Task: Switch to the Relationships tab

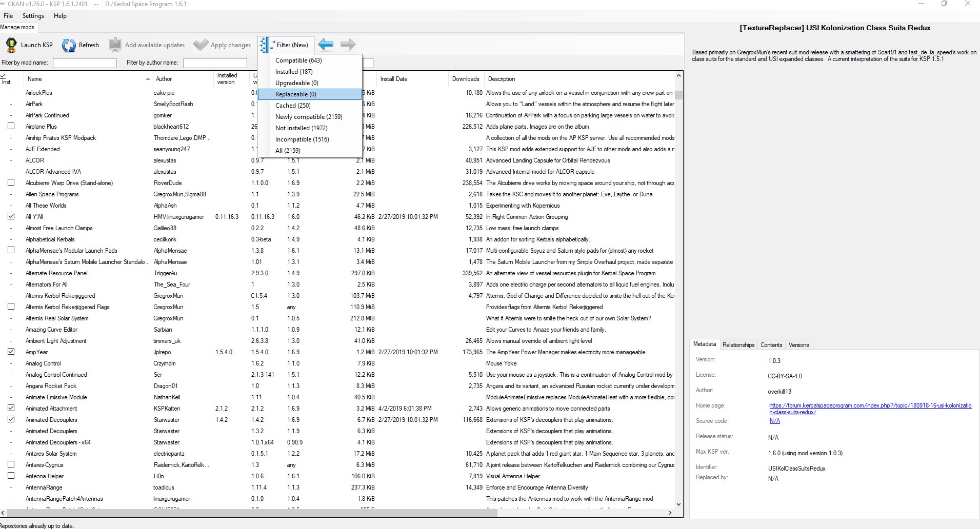Action: point(738,344)
